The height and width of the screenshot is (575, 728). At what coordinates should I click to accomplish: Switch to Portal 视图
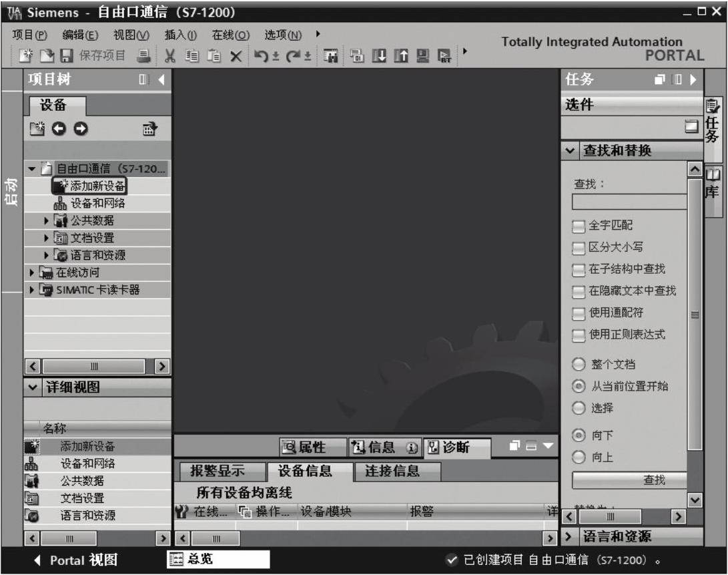click(77, 560)
